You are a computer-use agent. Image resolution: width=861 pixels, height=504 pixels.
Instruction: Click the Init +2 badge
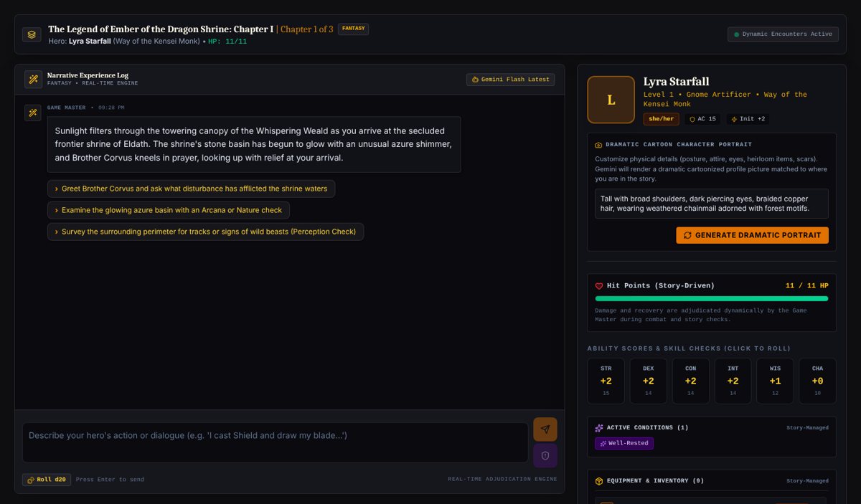tap(748, 119)
